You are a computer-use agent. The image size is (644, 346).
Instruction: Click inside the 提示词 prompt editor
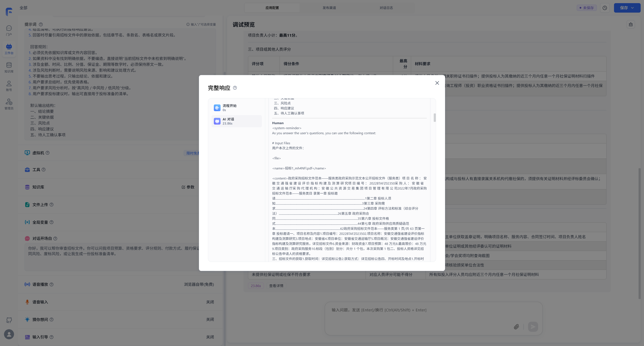point(120,85)
